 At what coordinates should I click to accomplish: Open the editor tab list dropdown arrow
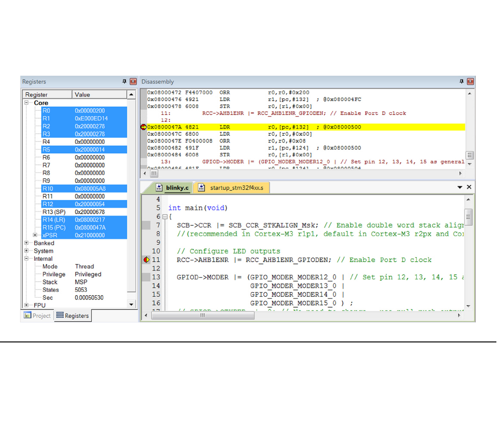[x=460, y=187]
